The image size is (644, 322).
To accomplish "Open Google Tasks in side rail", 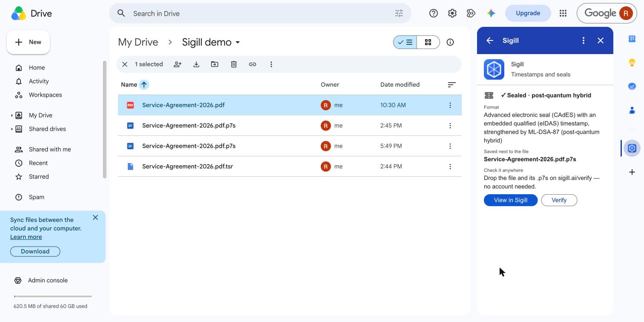I will click(x=632, y=86).
